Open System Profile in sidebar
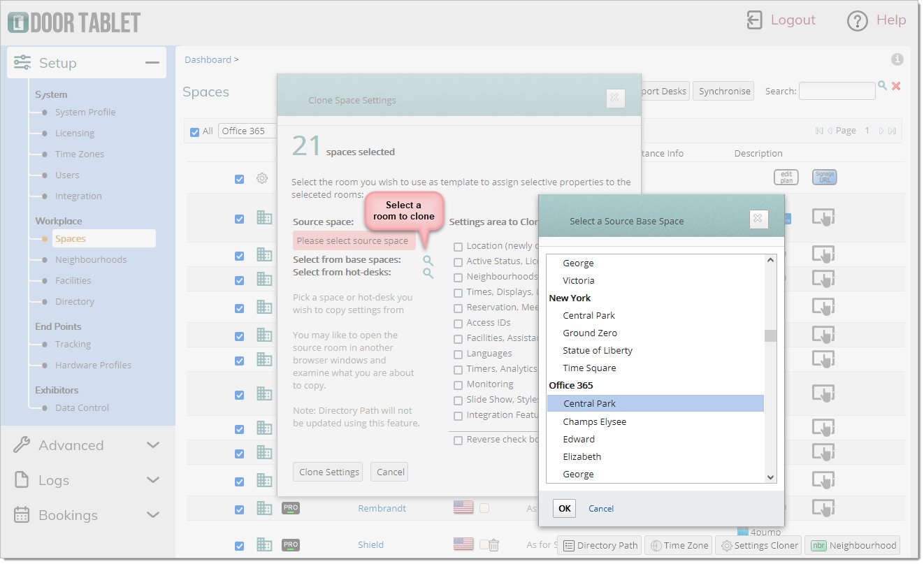This screenshot has width=924, height=564. [x=85, y=112]
